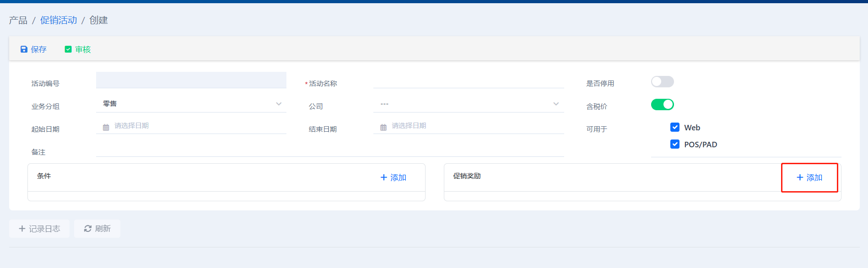Click the 保存 button label
Screen dimensions: 868x268
click(39, 49)
